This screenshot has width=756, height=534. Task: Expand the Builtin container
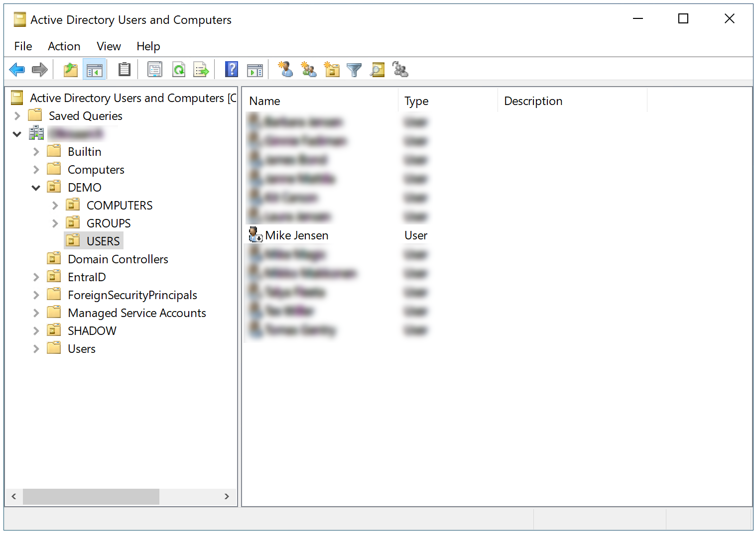pyautogui.click(x=36, y=152)
